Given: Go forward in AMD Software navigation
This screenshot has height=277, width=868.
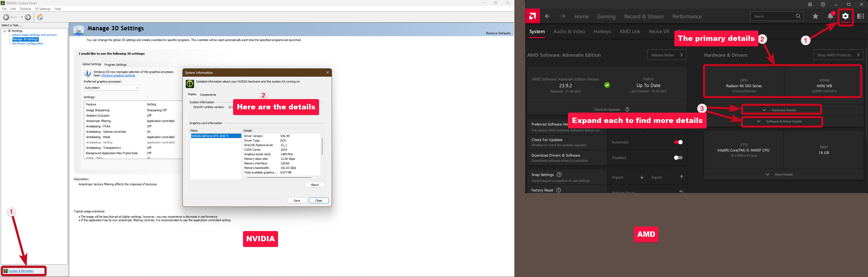Looking at the screenshot, I should click(x=562, y=16).
